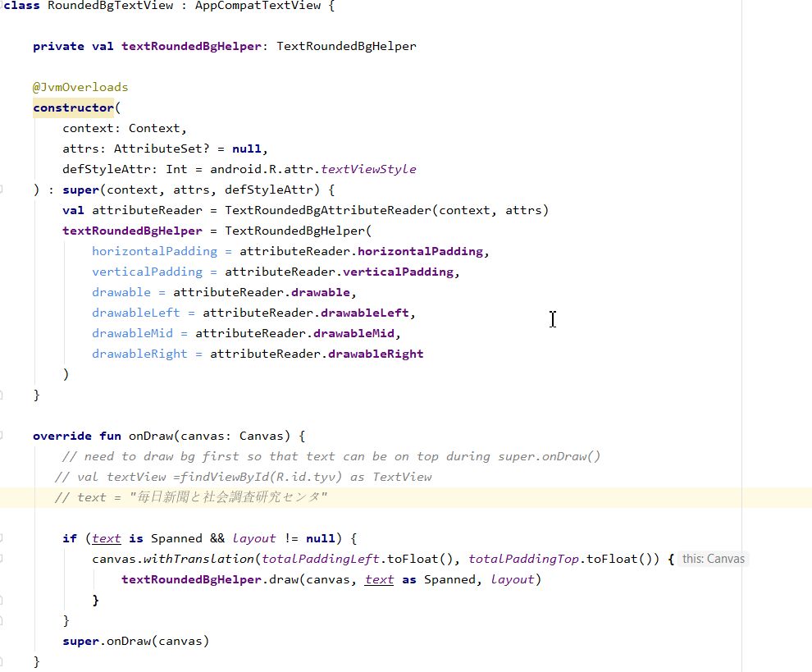Screen dimensions: 812x672
Task: Click the 'Int' type of defStyleAttr
Action: tap(176, 169)
